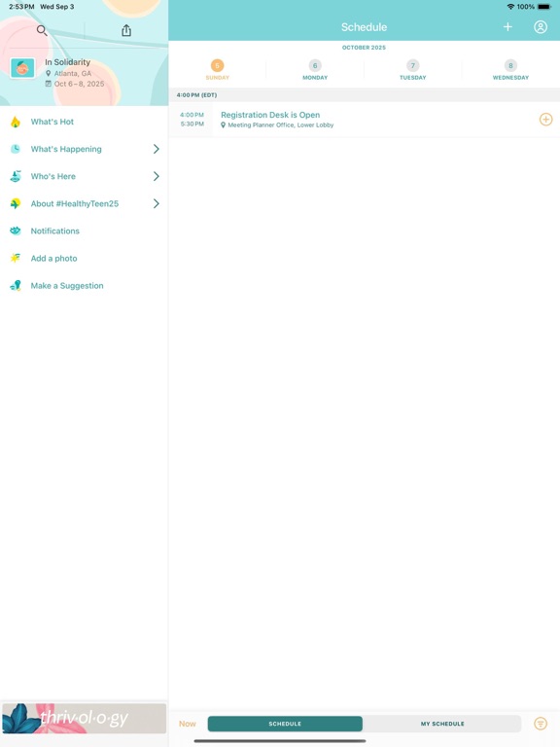Open the filter icon at bottom right

point(541,724)
